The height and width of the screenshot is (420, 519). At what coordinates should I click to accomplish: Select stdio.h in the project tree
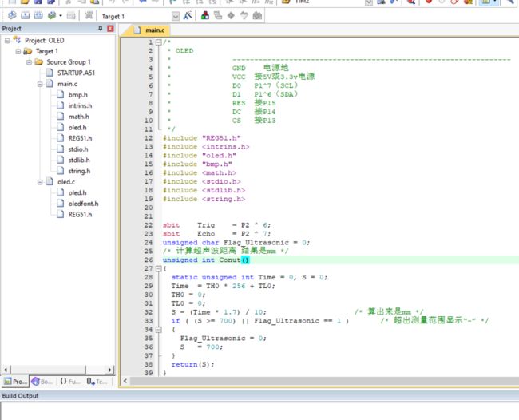point(78,149)
